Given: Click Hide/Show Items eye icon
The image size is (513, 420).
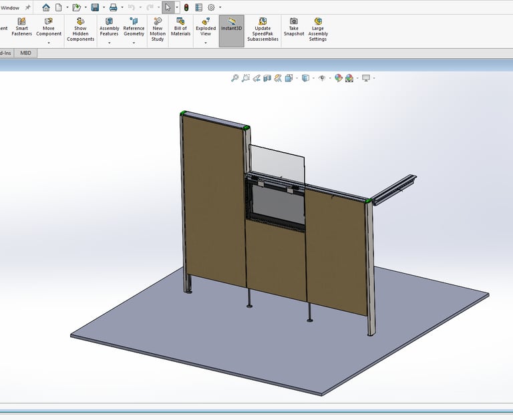Looking at the screenshot, I should [322, 78].
